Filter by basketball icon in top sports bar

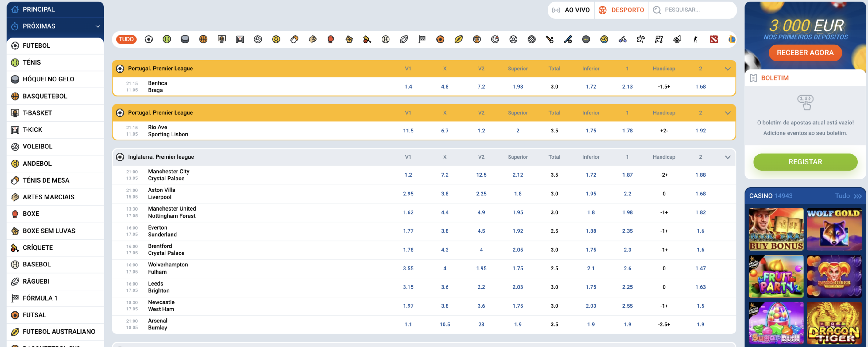(203, 39)
